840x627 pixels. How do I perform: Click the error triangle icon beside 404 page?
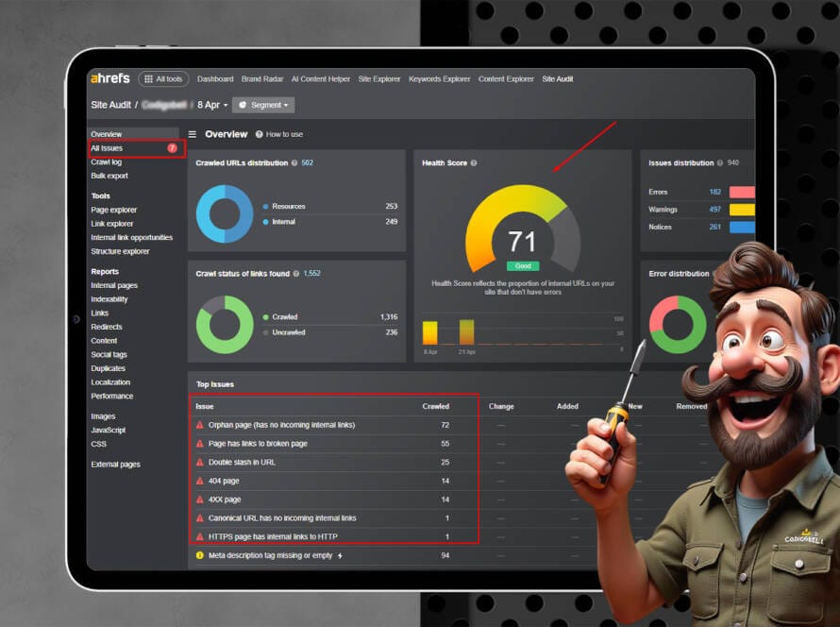pos(199,481)
